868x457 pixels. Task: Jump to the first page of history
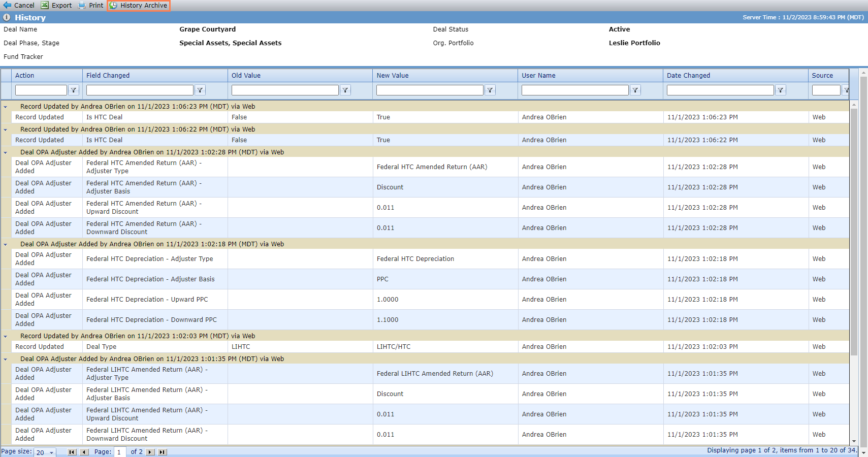72,452
